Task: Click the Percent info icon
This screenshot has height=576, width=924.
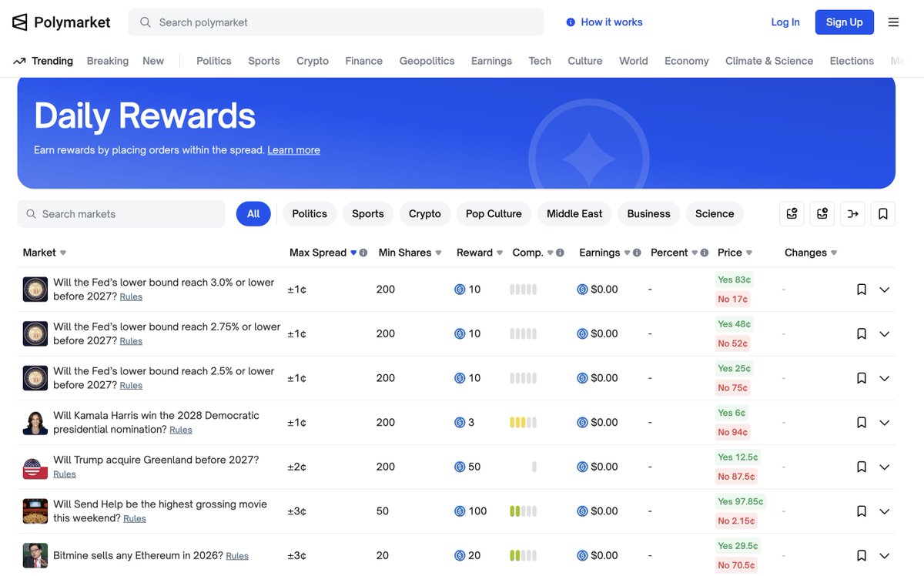Action: [705, 253]
